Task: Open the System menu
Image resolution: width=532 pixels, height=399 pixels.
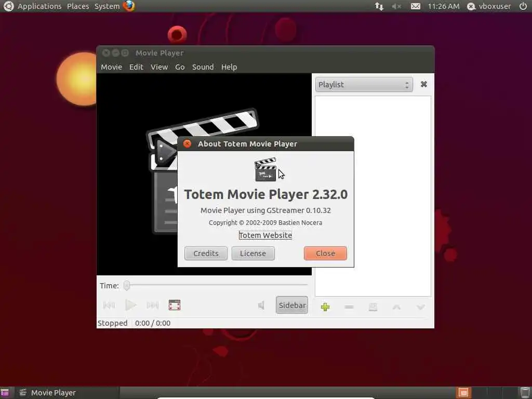Action: [107, 6]
